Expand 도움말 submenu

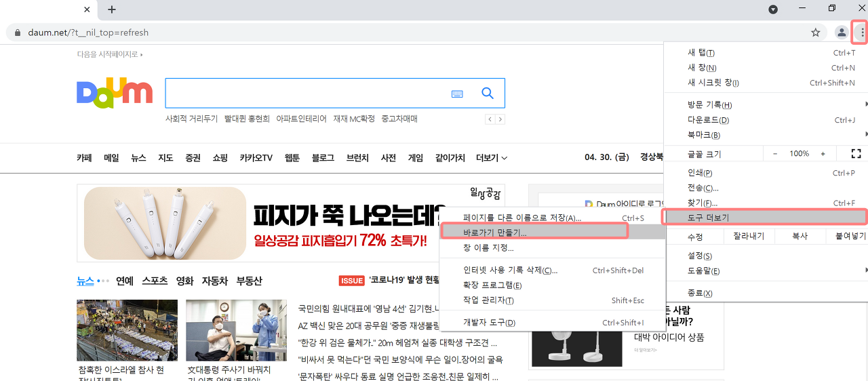(766, 271)
